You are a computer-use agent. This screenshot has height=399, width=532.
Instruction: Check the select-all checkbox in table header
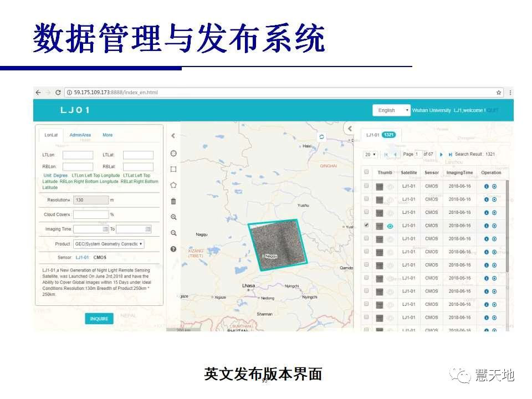coord(366,172)
